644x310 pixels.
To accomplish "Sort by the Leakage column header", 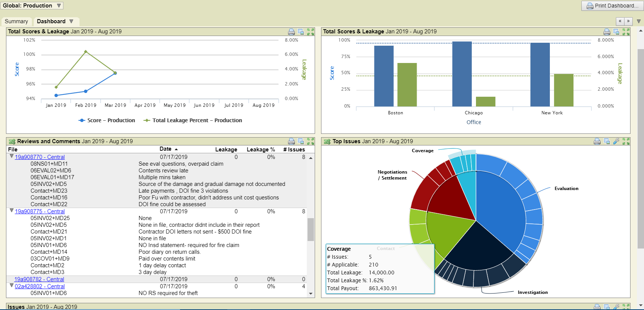I will 226,149.
